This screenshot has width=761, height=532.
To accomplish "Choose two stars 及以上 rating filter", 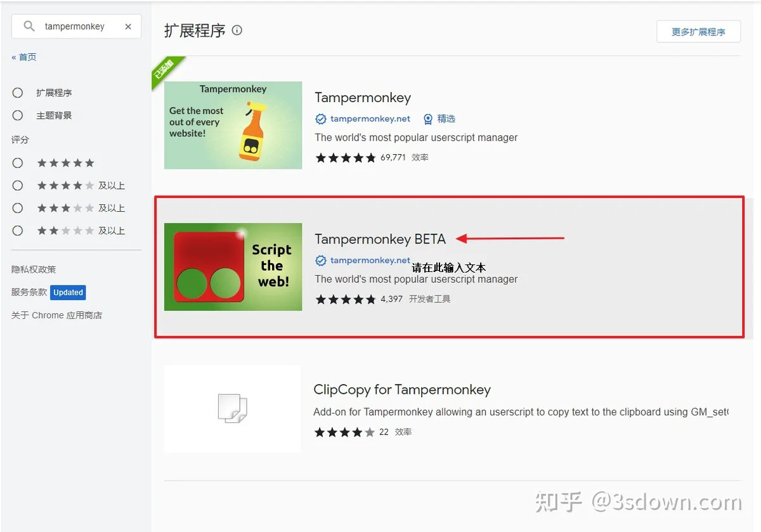I will (18, 230).
